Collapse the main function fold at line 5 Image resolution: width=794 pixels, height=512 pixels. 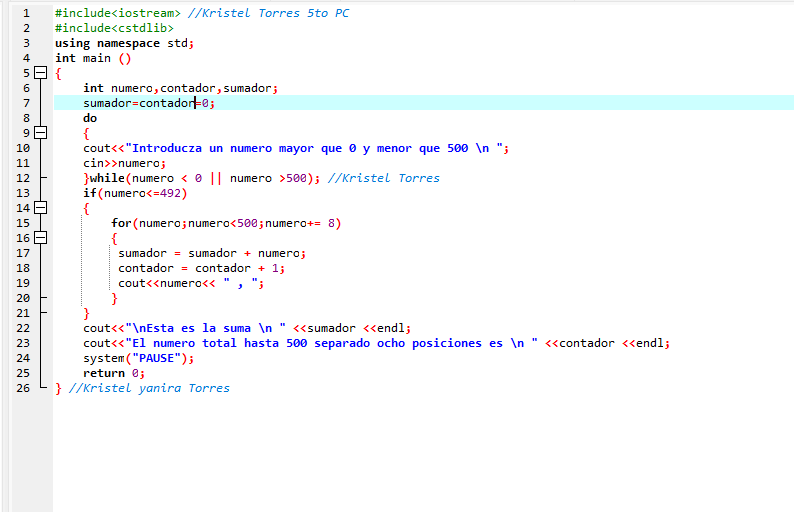[41, 73]
